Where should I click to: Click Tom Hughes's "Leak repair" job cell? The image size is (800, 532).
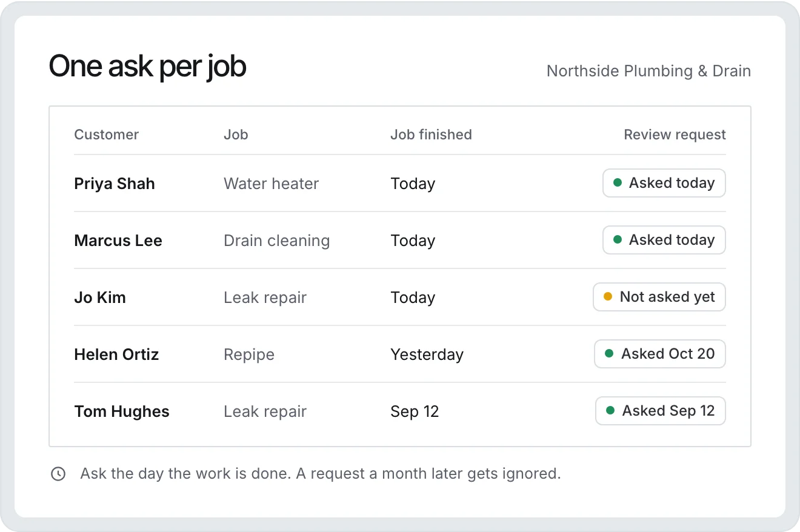pyautogui.click(x=265, y=411)
